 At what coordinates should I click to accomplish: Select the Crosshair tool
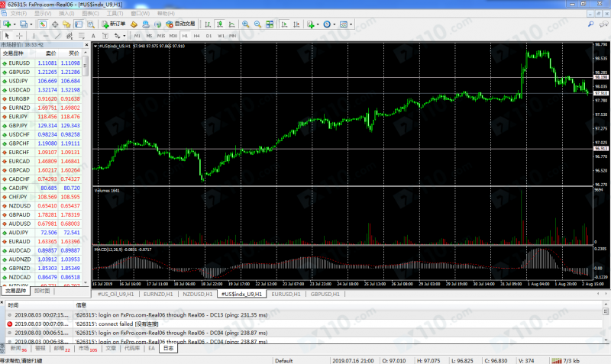click(20, 35)
